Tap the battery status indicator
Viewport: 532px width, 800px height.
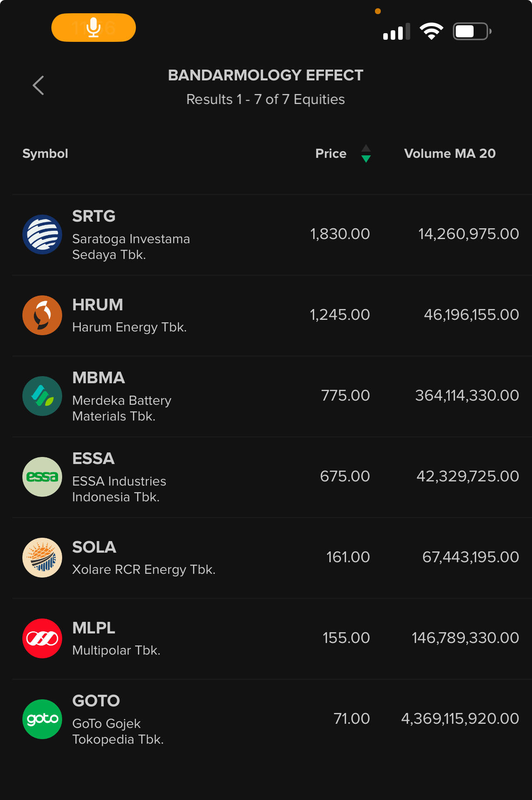pos(472,31)
